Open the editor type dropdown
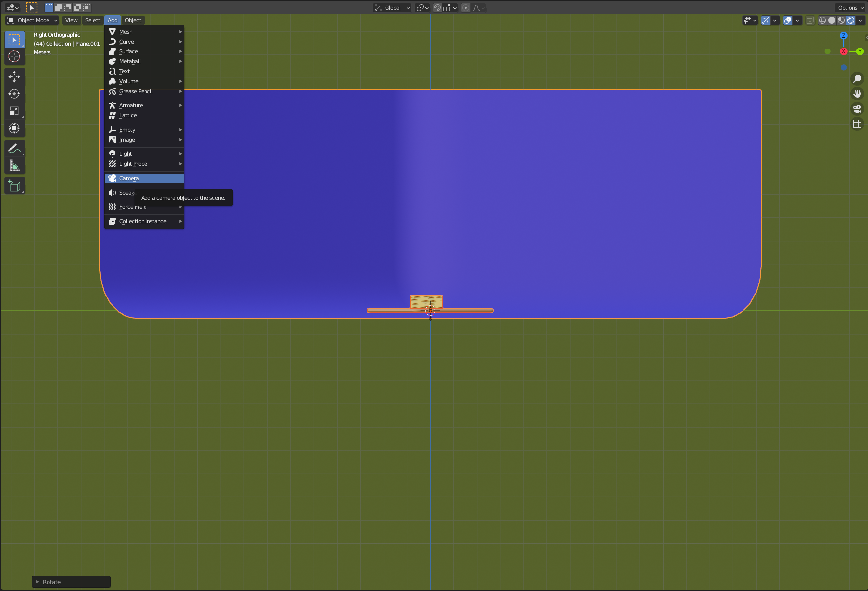This screenshot has height=591, width=868. tap(12, 8)
